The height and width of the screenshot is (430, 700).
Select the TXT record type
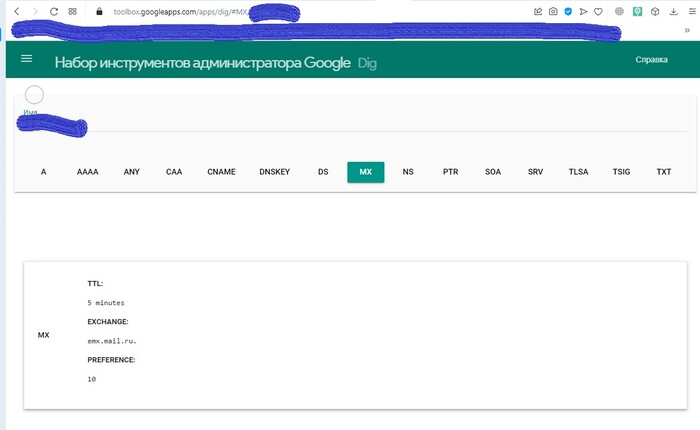click(x=664, y=172)
